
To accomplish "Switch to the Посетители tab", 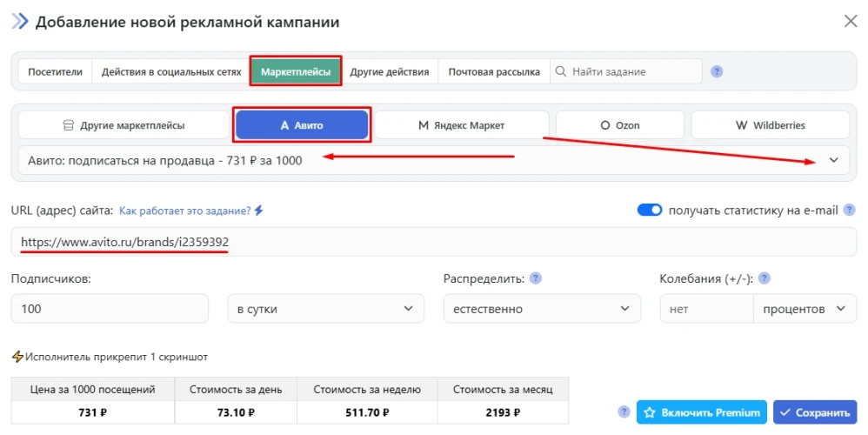I will 55,72.
